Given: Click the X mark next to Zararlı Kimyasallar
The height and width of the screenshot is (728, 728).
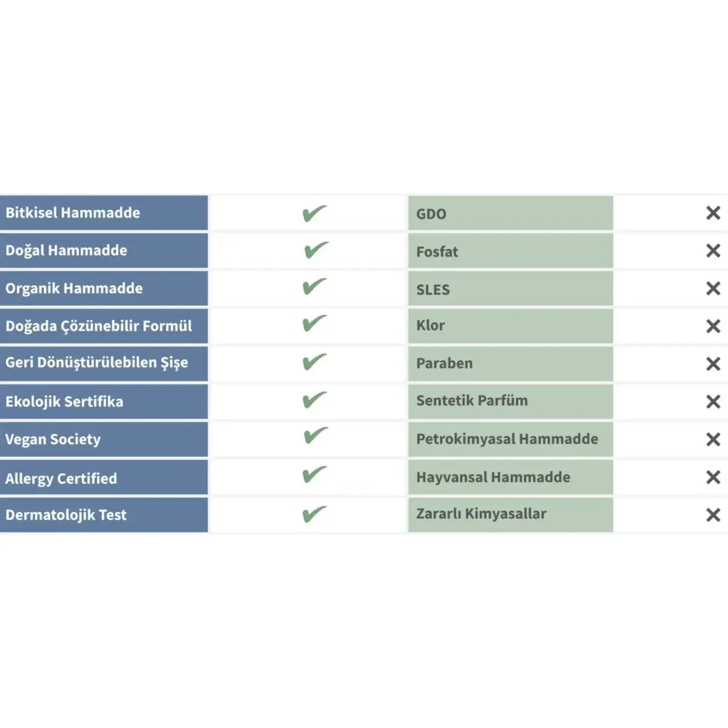Looking at the screenshot, I should [x=713, y=515].
